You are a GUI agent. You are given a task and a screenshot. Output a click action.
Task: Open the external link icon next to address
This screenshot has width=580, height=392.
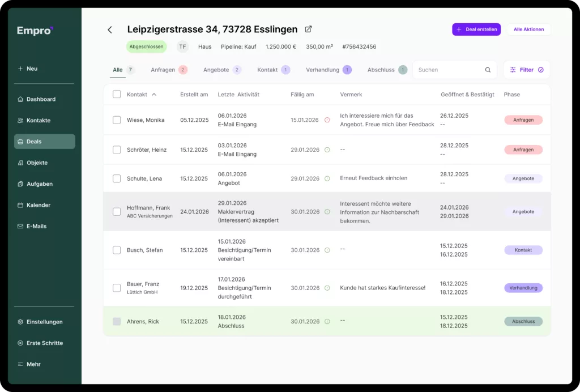tap(309, 29)
